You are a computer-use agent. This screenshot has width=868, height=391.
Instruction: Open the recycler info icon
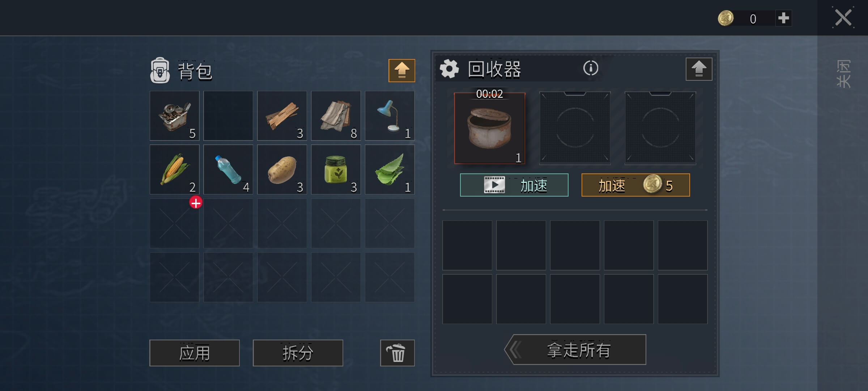(591, 68)
